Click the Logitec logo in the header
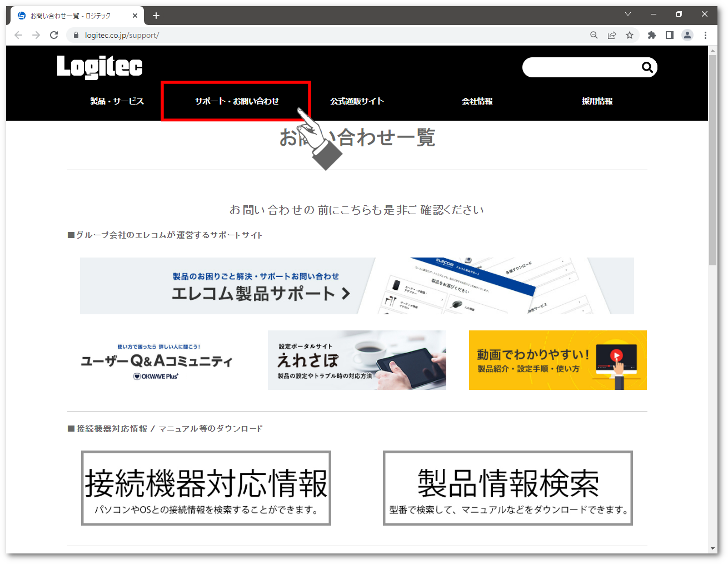This screenshot has width=728, height=564. (x=99, y=67)
